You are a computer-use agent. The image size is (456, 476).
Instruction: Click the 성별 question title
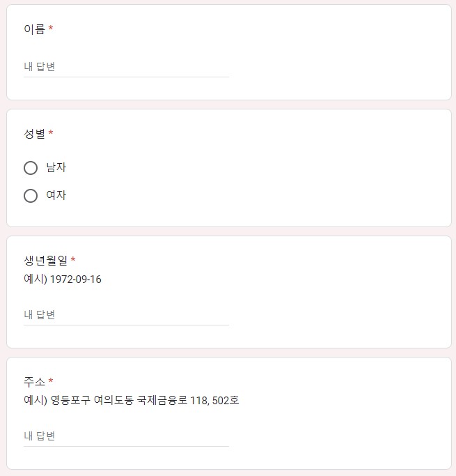34,133
